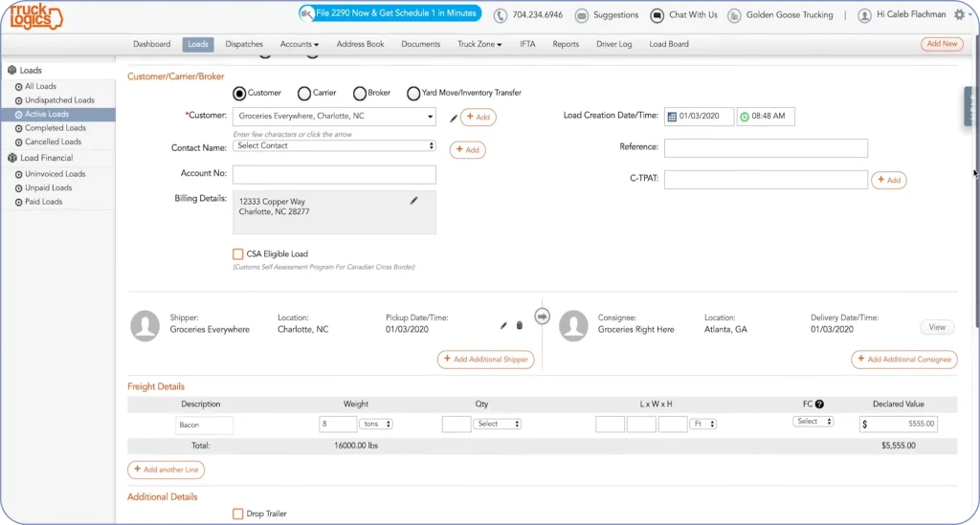
Task: Click Add button next to Contact Name
Action: point(467,150)
